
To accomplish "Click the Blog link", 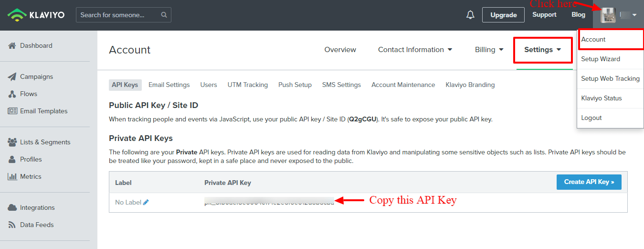I will click(x=579, y=14).
